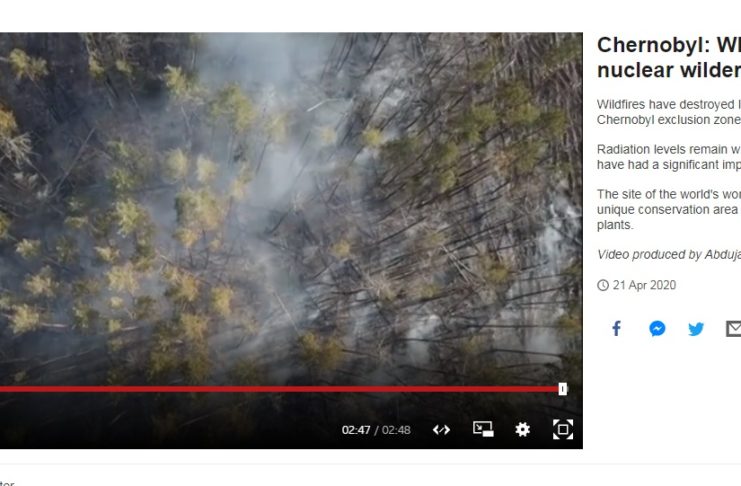Open the embed code icon in the player

(441, 430)
